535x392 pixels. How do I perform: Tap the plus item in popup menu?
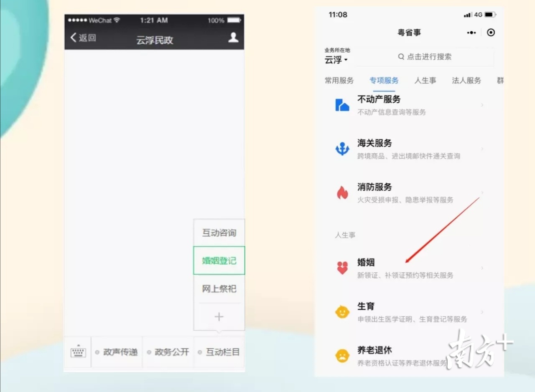click(x=219, y=316)
